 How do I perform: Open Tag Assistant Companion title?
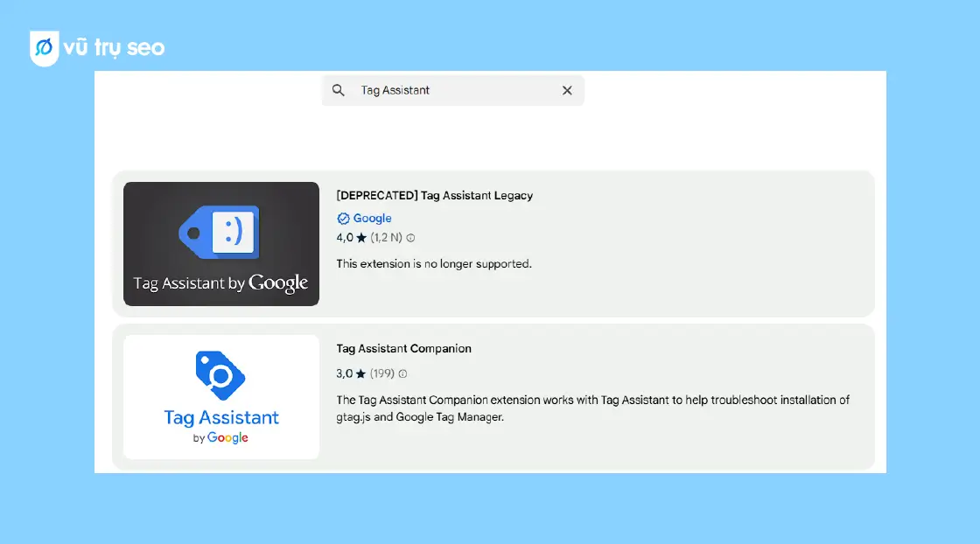[x=403, y=348]
